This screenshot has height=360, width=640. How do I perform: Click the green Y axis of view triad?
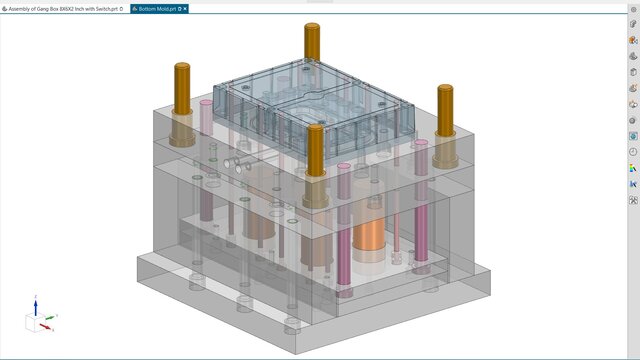(50, 317)
